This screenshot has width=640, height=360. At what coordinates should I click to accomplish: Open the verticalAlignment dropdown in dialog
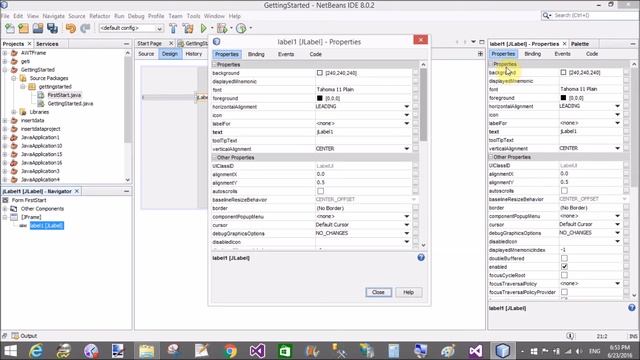407,149
